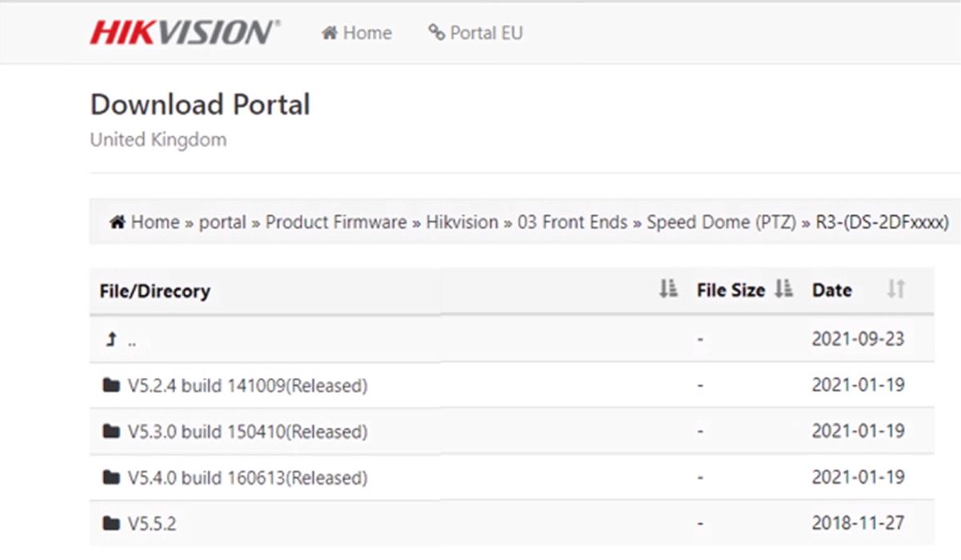
Task: Sort by File/Directory name icon
Action: (668, 290)
